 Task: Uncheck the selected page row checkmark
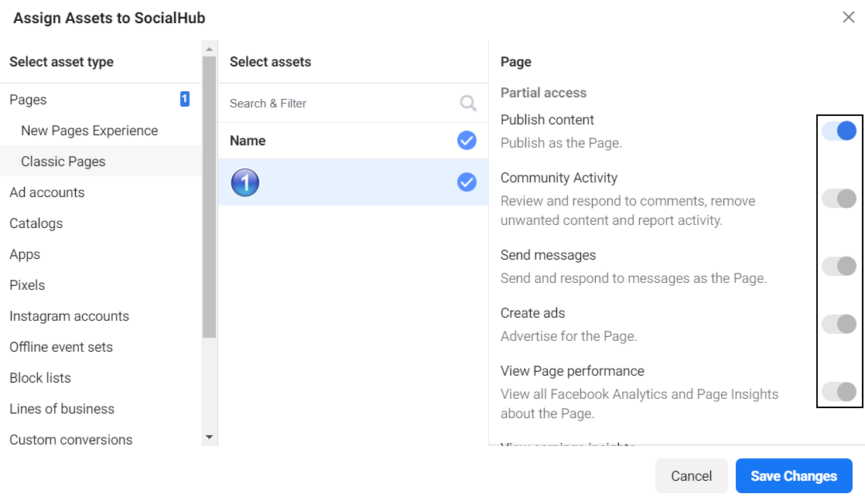point(467,182)
